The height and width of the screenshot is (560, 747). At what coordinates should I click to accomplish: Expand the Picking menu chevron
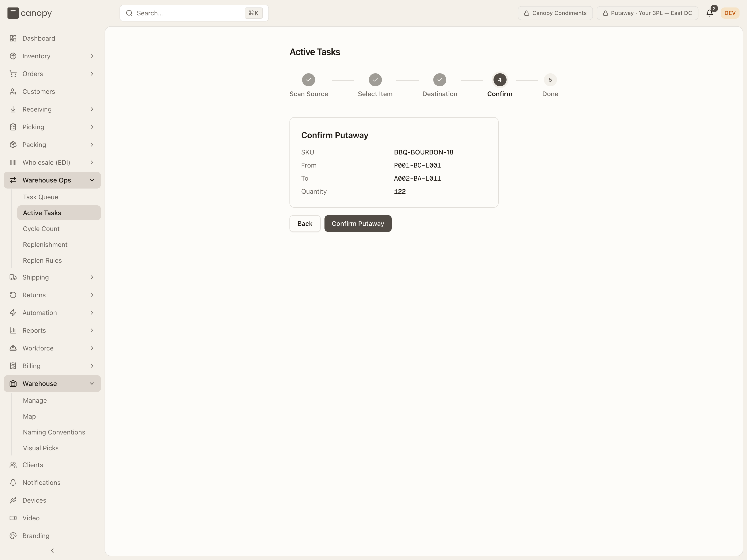[92, 127]
